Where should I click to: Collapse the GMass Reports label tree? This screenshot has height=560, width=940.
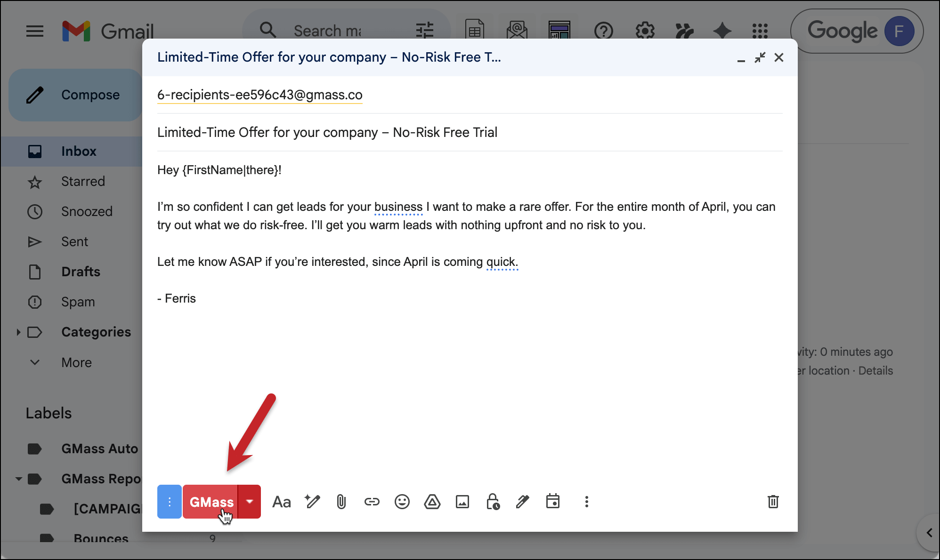[19, 479]
